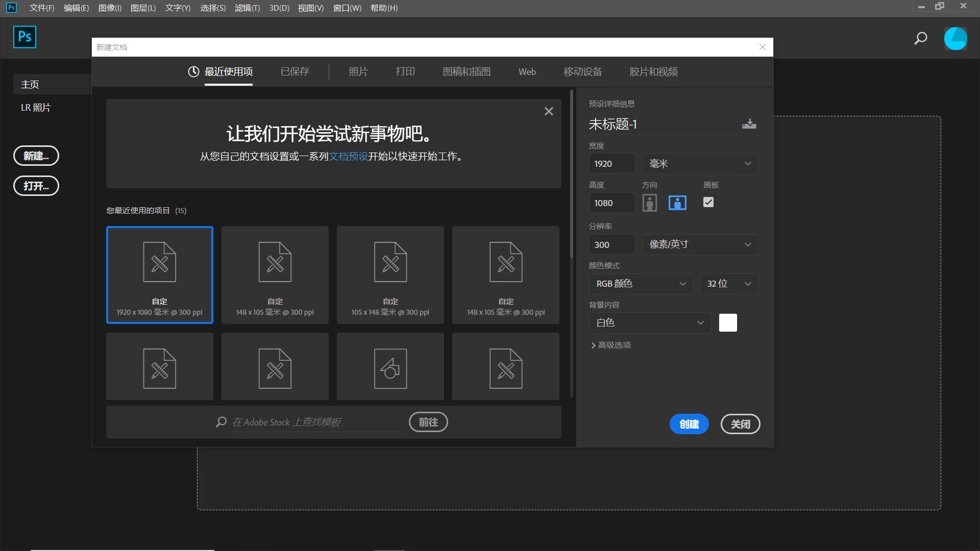Expand 高级选项 advanced options
980x551 pixels.
click(610, 345)
